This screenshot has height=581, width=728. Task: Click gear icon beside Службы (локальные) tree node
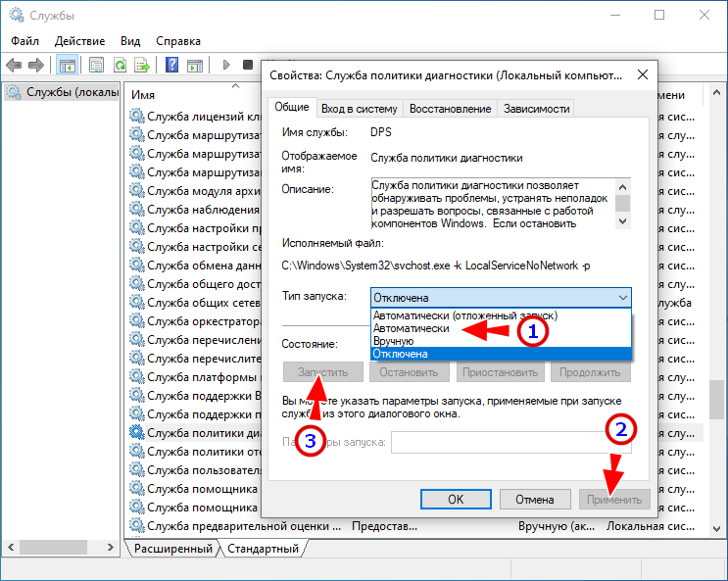coord(14,92)
